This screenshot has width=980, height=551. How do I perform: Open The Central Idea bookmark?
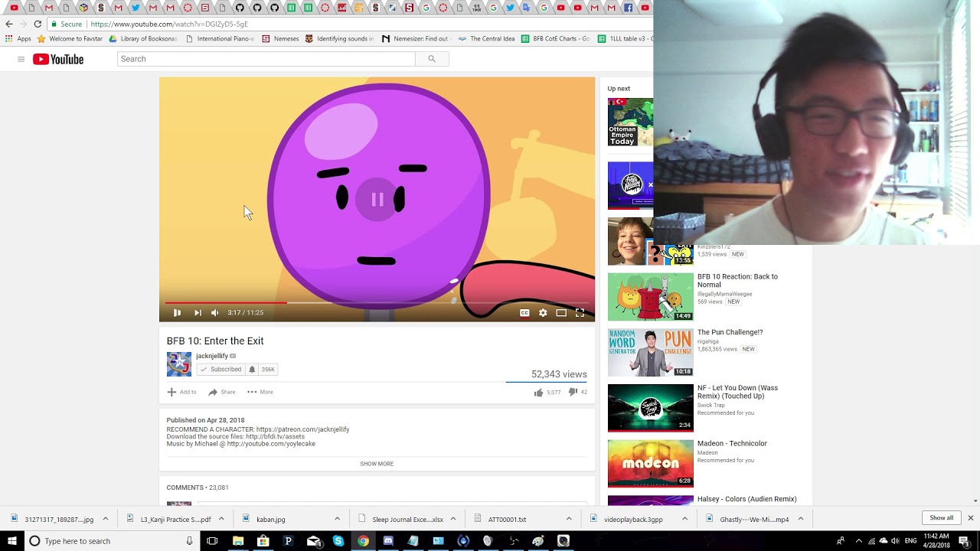[x=486, y=38]
